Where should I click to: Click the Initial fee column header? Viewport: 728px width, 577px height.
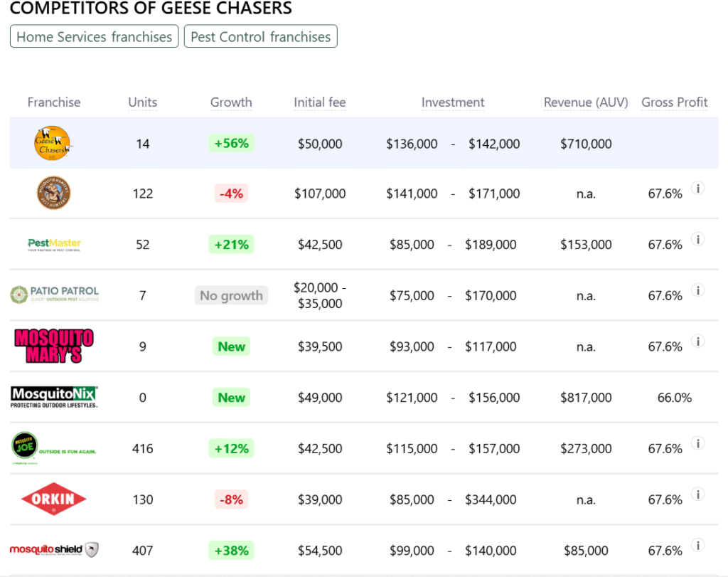tap(320, 102)
